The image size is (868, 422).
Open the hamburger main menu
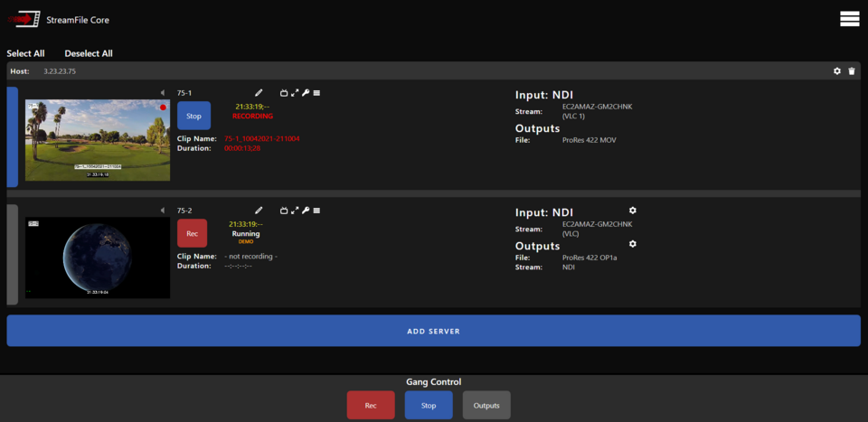tap(849, 19)
